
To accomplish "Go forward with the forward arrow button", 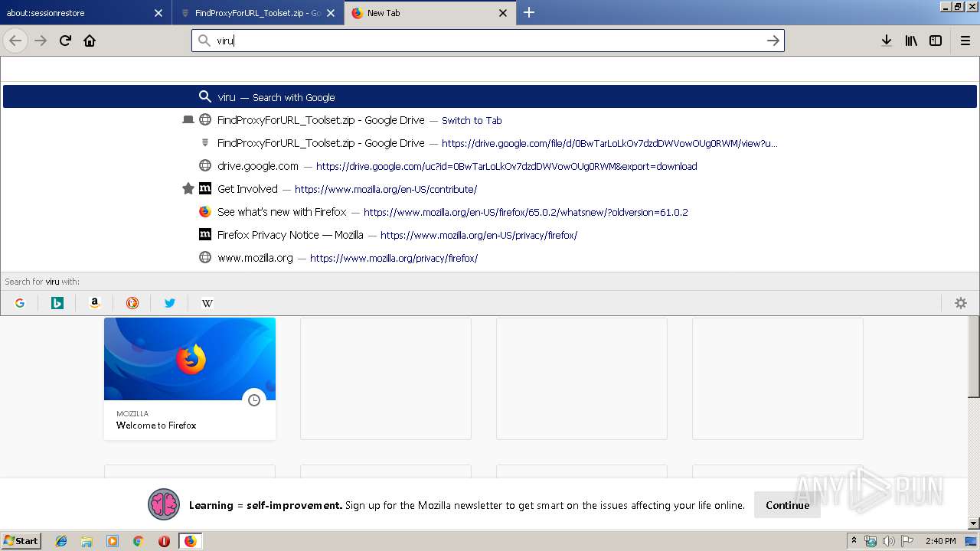I will 41,41.
